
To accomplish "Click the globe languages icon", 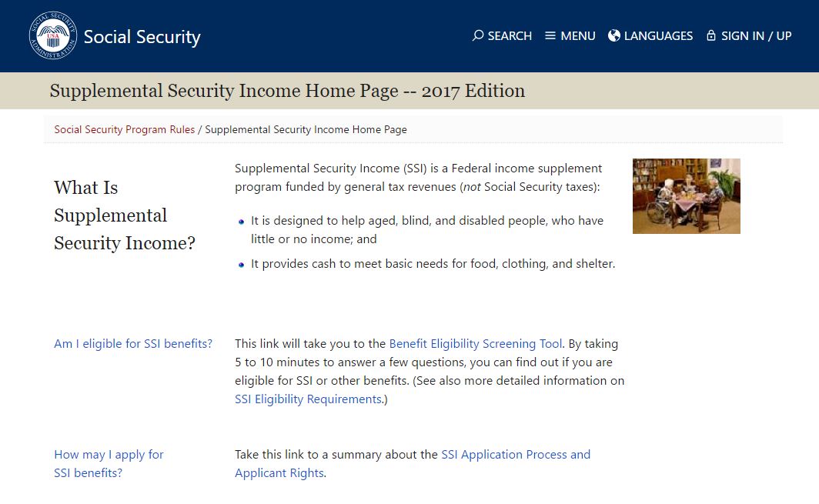I will pos(614,35).
